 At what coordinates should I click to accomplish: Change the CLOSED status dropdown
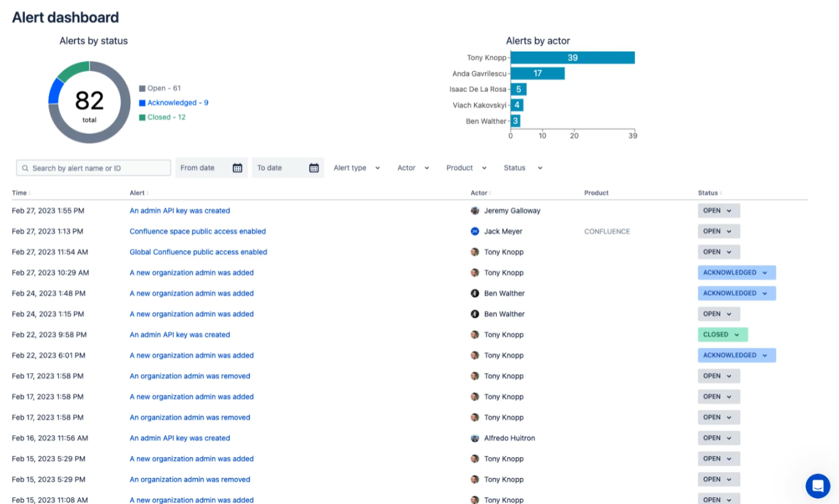click(x=722, y=335)
